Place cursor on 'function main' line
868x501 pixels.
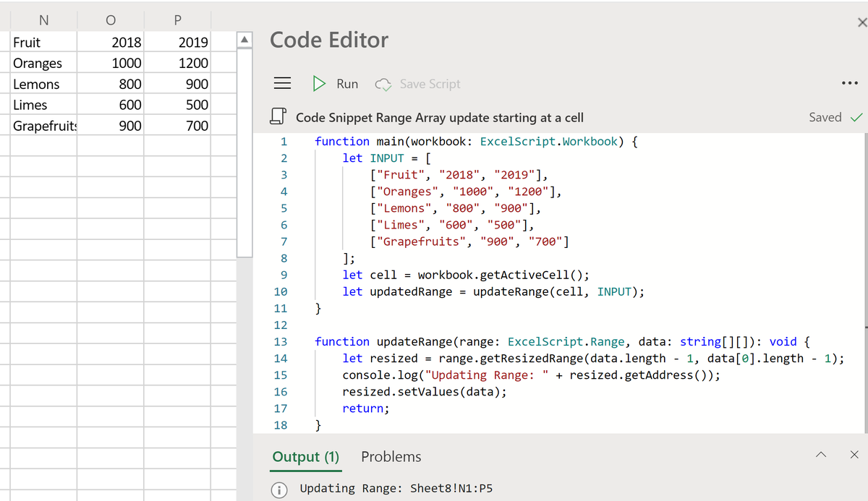tap(476, 141)
